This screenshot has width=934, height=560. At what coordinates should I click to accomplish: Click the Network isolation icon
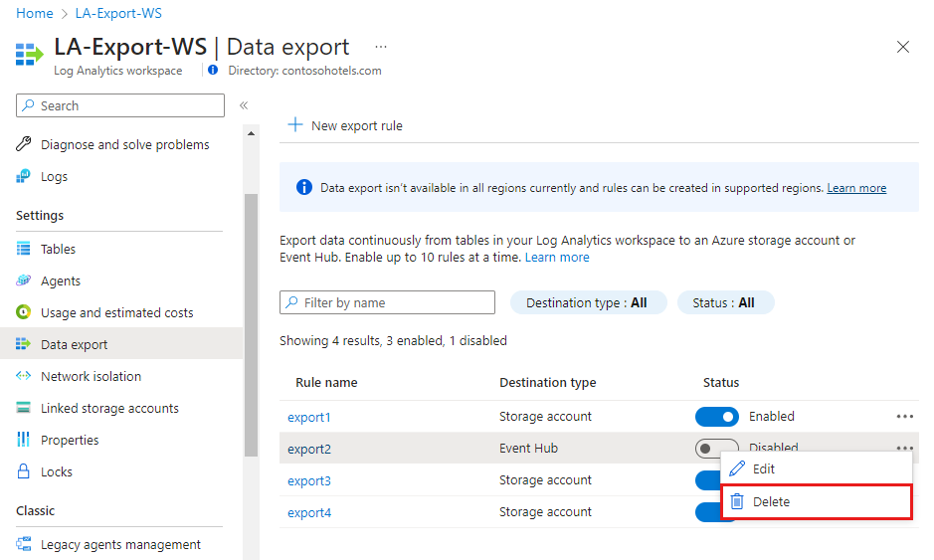[24, 376]
